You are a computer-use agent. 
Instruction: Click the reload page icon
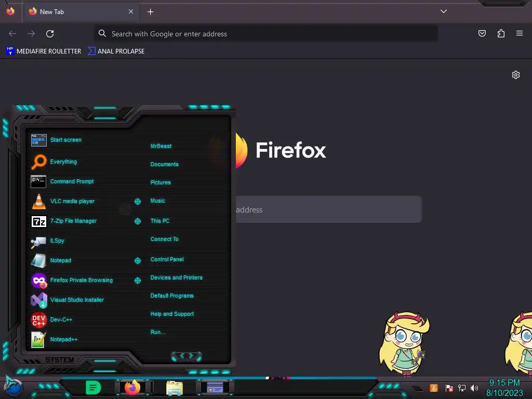[50, 34]
